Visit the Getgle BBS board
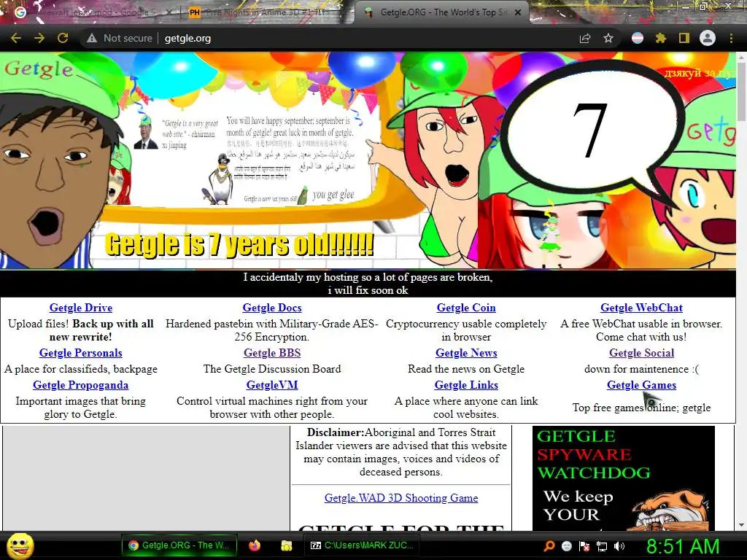 [x=272, y=353]
